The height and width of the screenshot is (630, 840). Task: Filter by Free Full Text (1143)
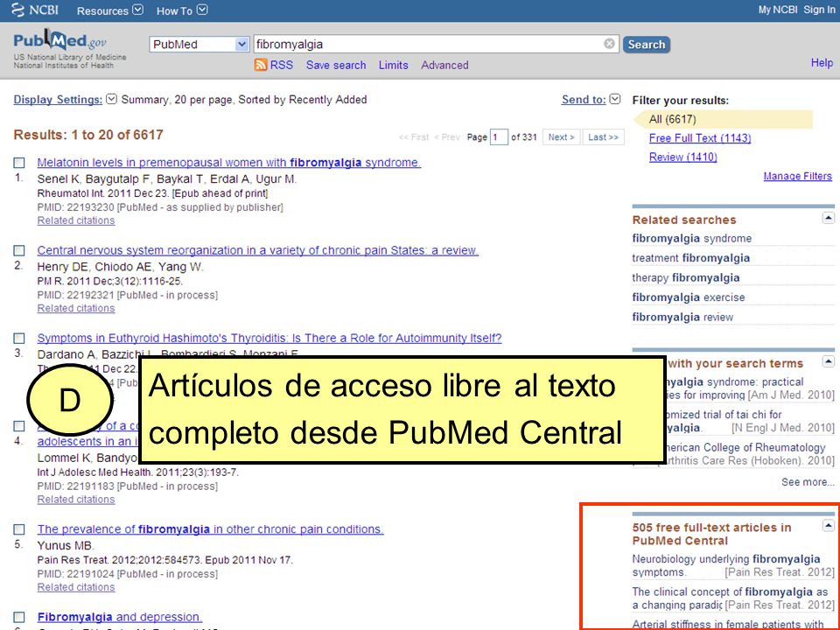700,138
